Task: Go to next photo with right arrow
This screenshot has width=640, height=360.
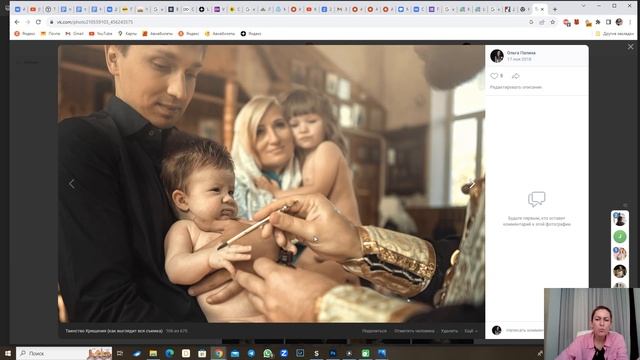Action: coord(472,184)
